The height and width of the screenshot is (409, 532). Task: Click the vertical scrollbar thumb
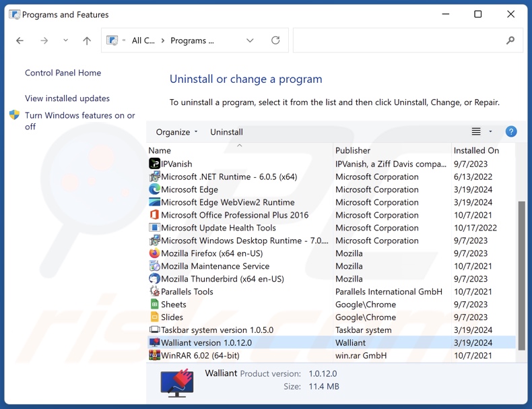(521, 270)
